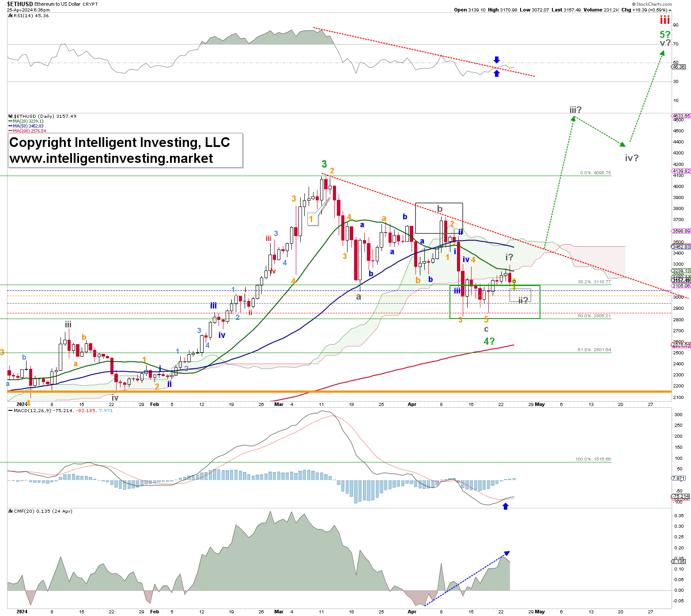Click the www.intelligentinvesting.market URL
The height and width of the screenshot is (616, 691).
[x=111, y=158]
